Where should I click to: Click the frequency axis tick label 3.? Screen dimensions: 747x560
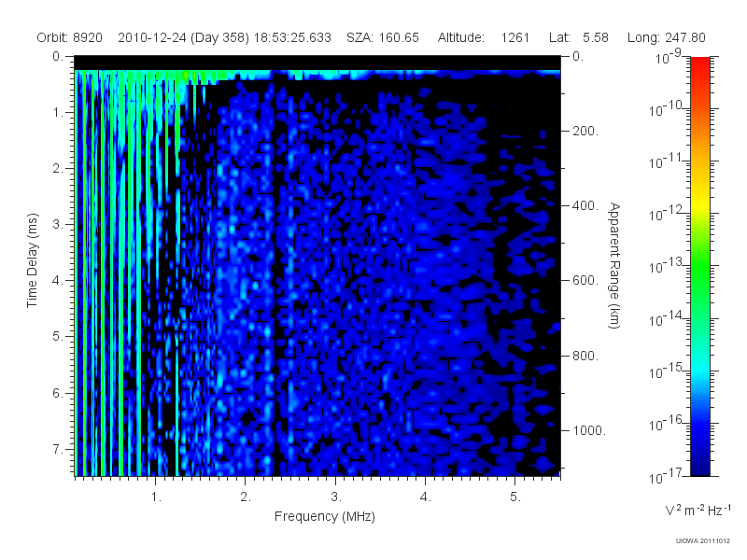(x=336, y=497)
